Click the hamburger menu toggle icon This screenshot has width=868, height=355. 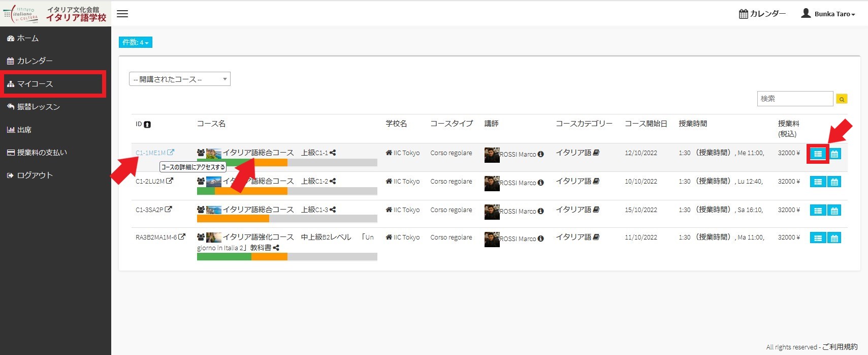coord(122,14)
